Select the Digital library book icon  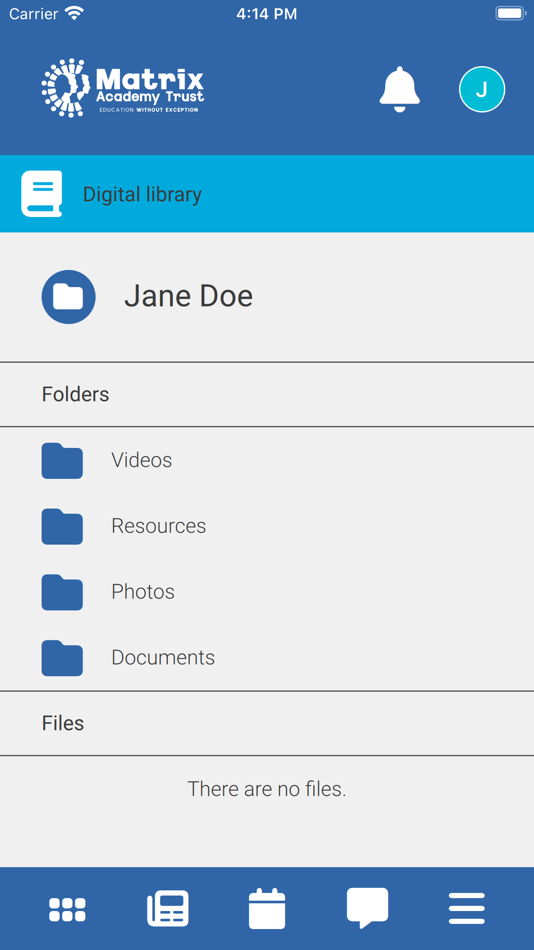(x=42, y=194)
